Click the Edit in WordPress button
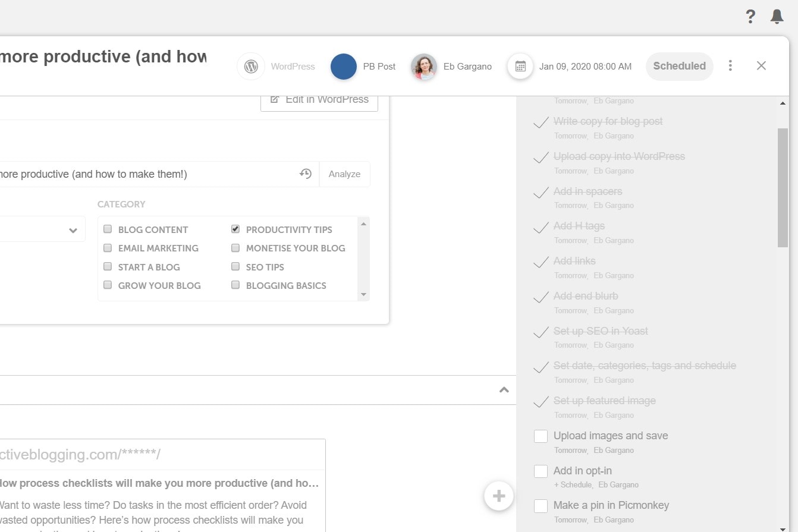 point(319,100)
